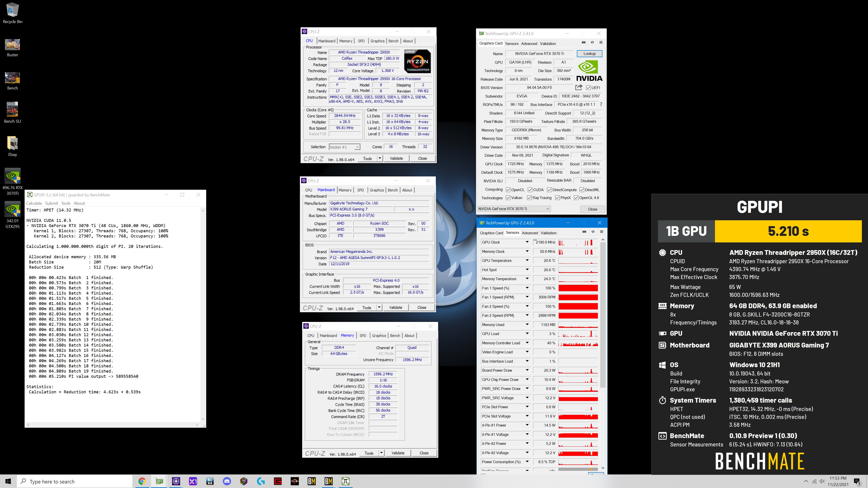Toggle the OpenGL 4.6 checkbox
This screenshot has width=868, height=488.
click(576, 198)
